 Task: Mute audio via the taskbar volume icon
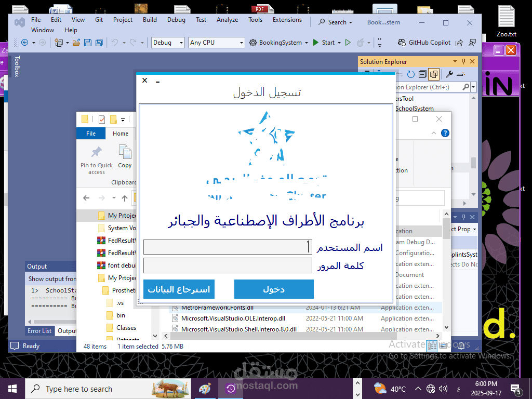(443, 388)
